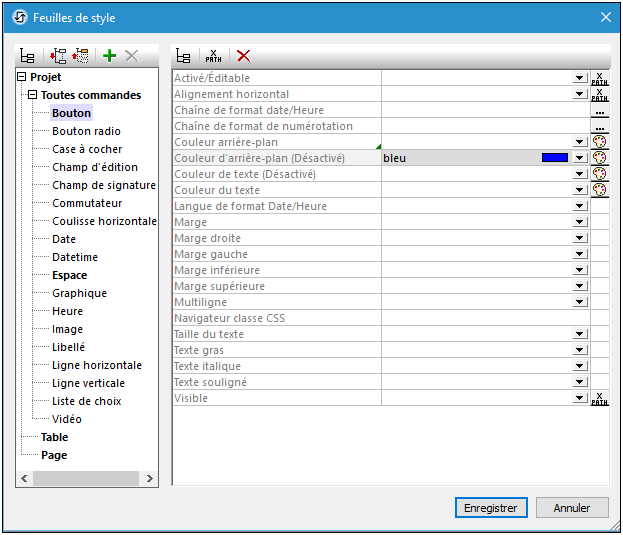The width and height of the screenshot is (623, 535).
Task: Open color palette for Couleur du texte
Action: point(599,190)
